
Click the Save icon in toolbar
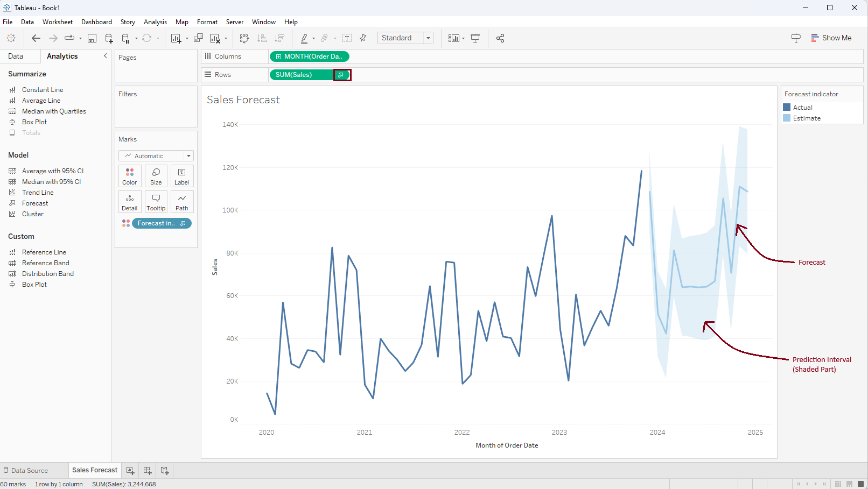(92, 38)
